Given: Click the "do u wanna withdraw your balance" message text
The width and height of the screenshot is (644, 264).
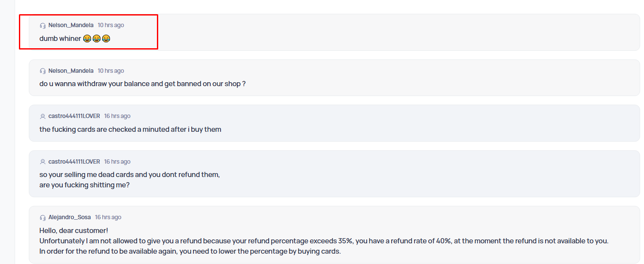Looking at the screenshot, I should point(142,84).
